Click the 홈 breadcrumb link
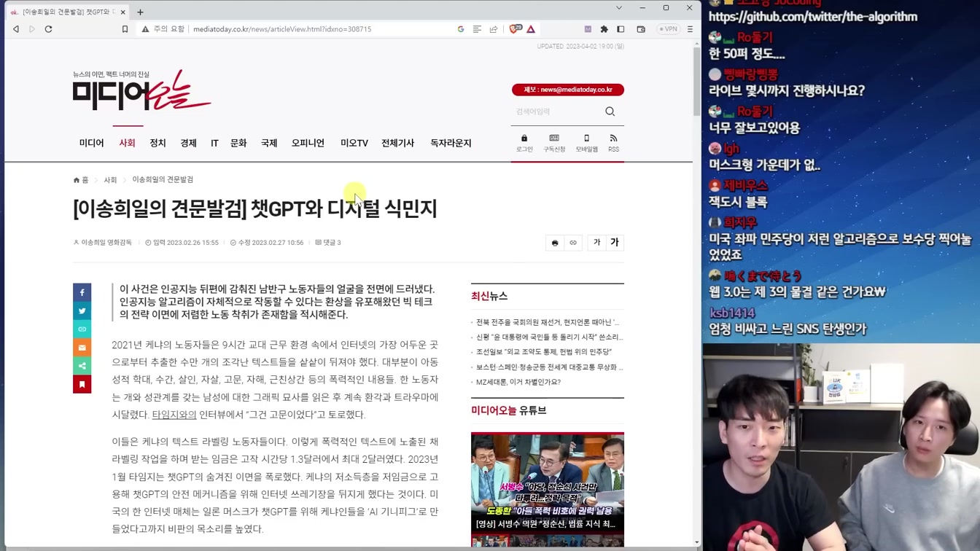The image size is (980, 551). (81, 180)
